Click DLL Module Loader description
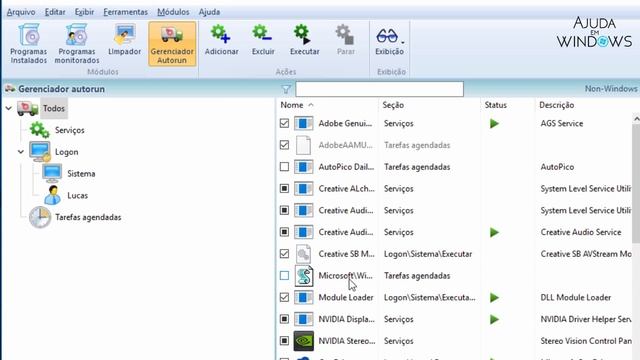The height and width of the screenshot is (360, 640). point(576,297)
